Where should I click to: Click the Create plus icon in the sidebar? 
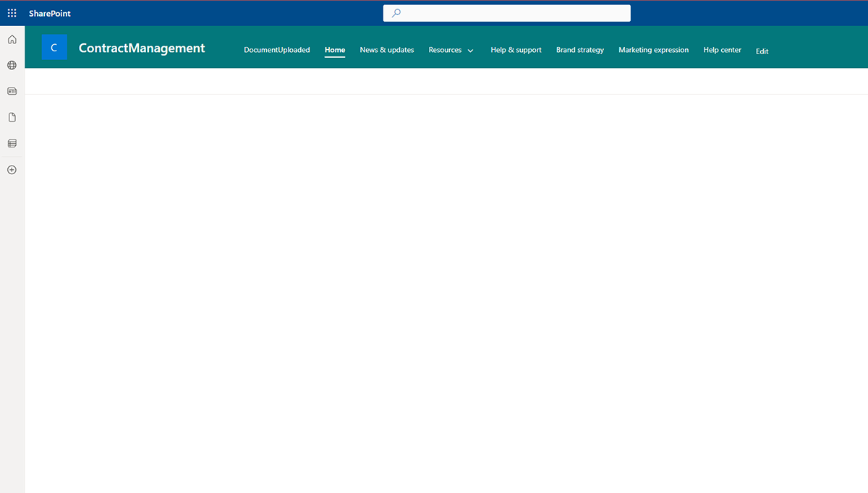(x=12, y=169)
